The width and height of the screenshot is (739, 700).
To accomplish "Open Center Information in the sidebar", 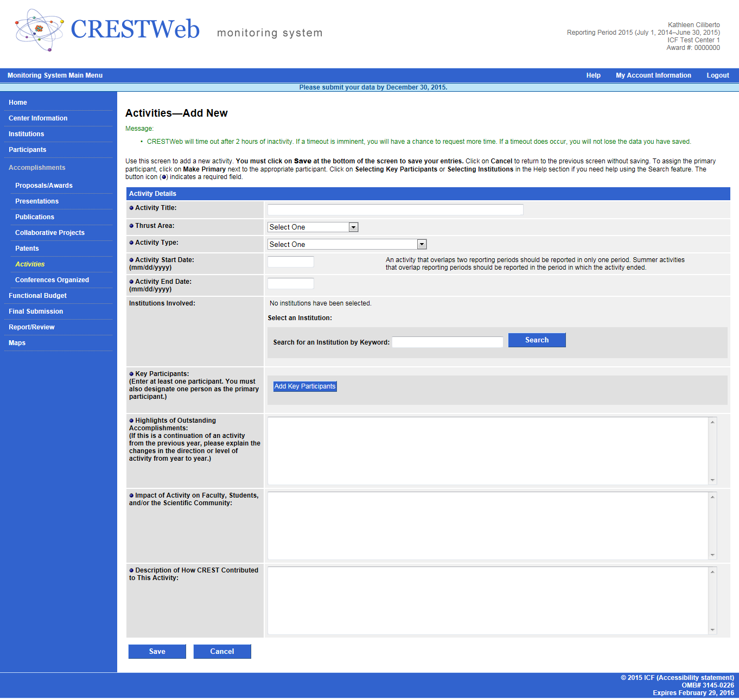I will tap(38, 118).
